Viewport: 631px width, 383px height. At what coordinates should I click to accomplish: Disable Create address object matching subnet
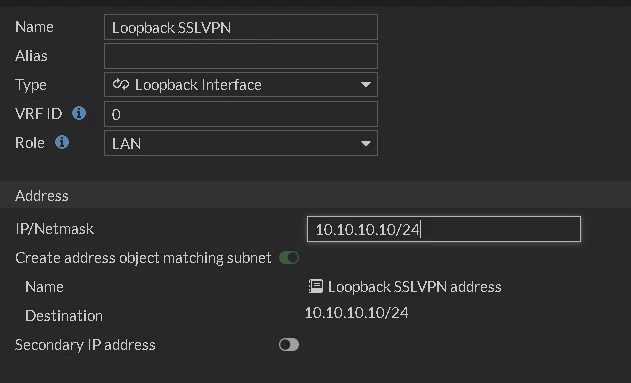(x=289, y=257)
